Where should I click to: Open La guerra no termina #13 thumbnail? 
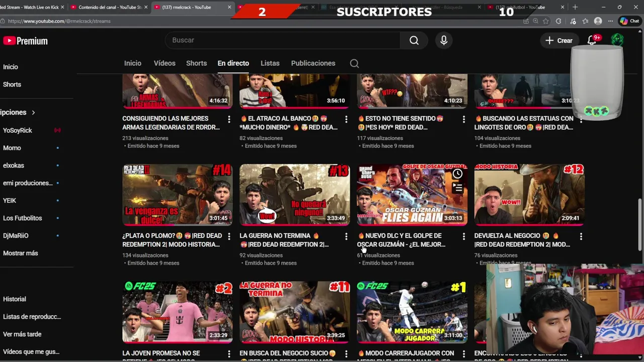(x=295, y=194)
